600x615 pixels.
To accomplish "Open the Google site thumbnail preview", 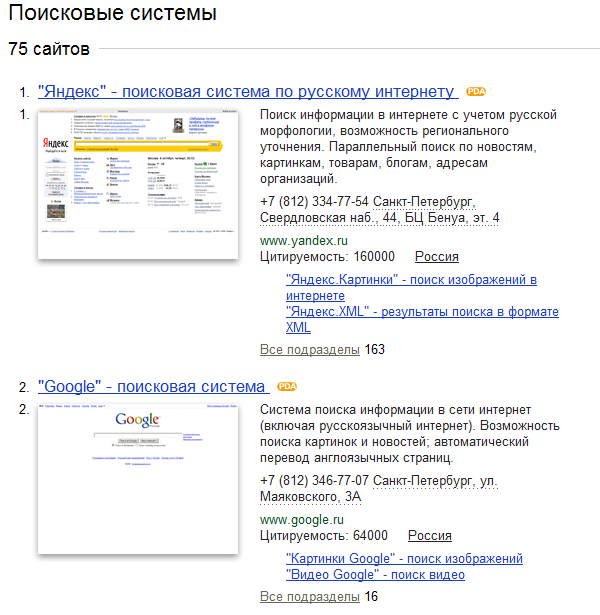I will (138, 479).
